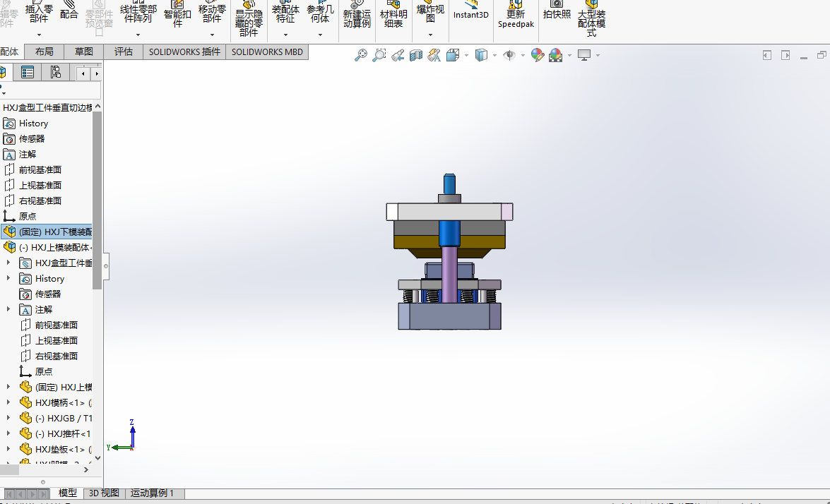
Task: Click 材料明细表 bill of materials button
Action: pos(394,16)
